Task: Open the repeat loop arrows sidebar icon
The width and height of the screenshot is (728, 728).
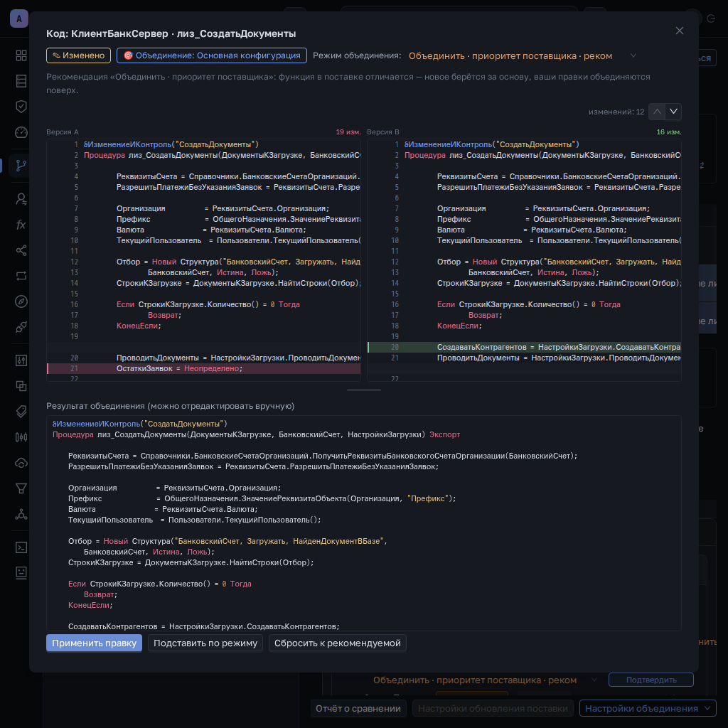Action: (x=21, y=276)
